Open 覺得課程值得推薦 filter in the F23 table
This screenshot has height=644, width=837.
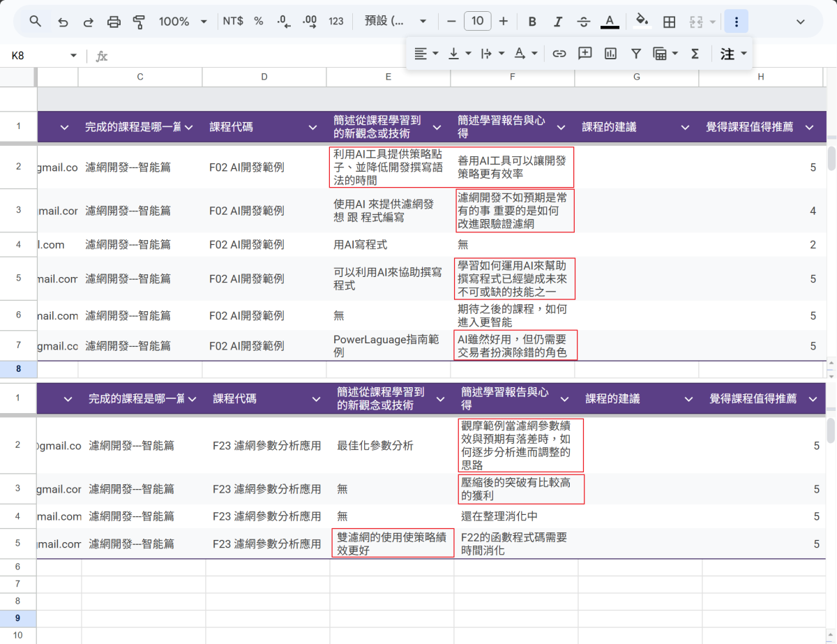(x=813, y=399)
